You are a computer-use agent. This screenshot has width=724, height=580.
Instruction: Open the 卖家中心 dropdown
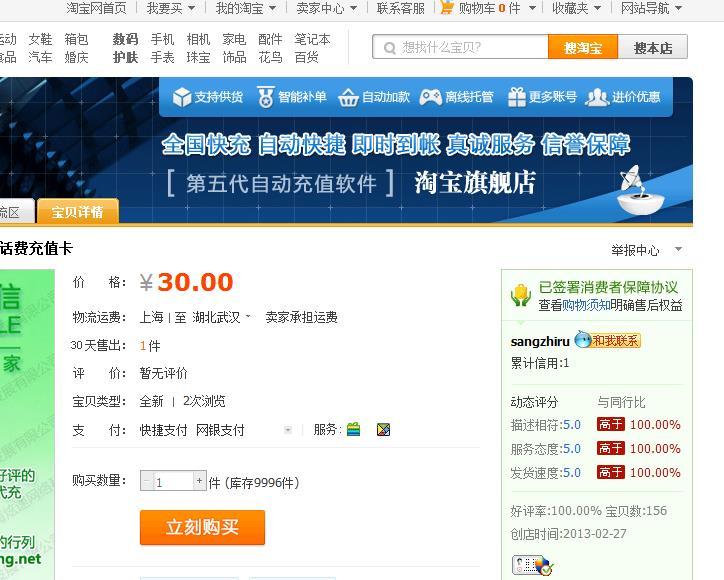353,8
